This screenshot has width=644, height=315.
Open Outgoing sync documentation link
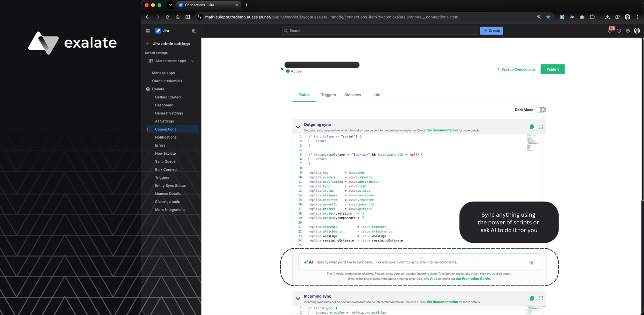click(442, 130)
